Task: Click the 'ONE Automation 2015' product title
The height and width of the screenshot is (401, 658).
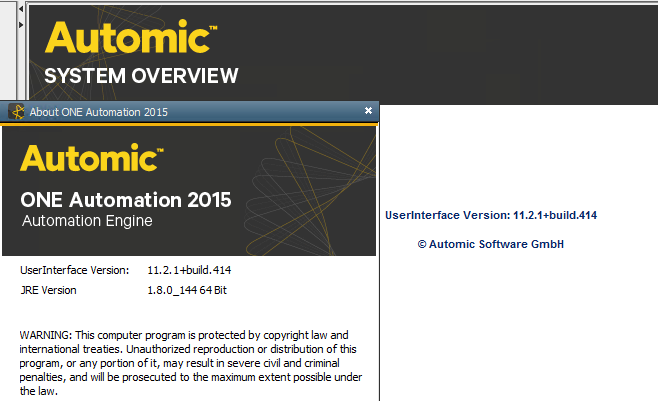Action: 125,200
